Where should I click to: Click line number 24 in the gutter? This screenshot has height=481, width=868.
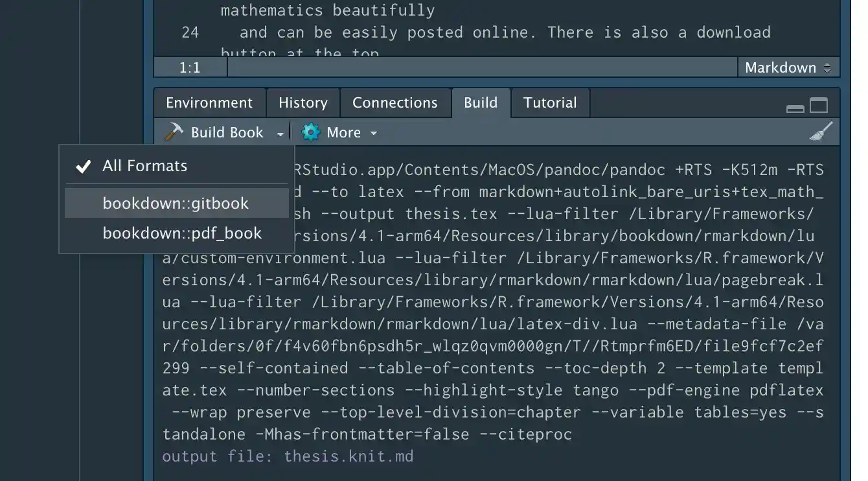click(x=190, y=32)
